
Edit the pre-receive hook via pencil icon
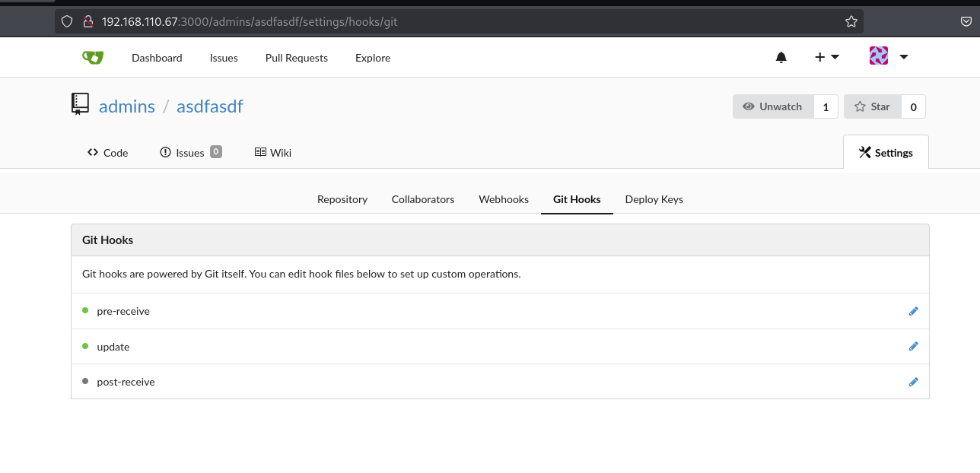pos(913,311)
